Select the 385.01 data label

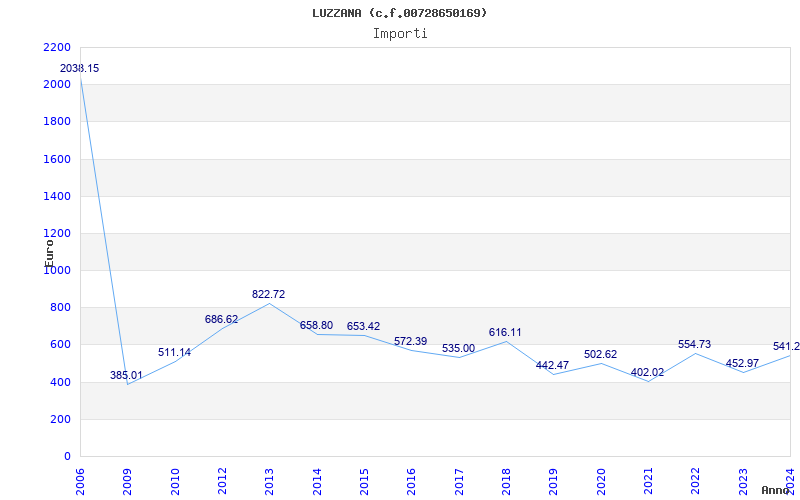pos(127,376)
